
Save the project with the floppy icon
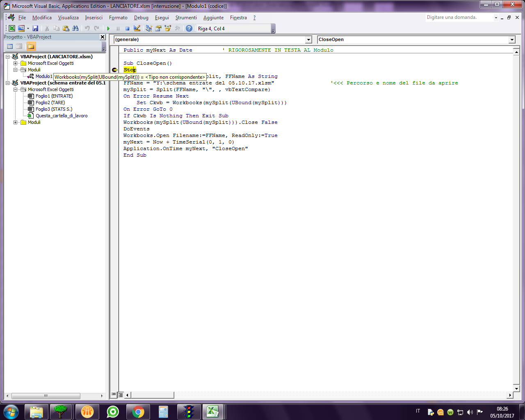point(35,28)
